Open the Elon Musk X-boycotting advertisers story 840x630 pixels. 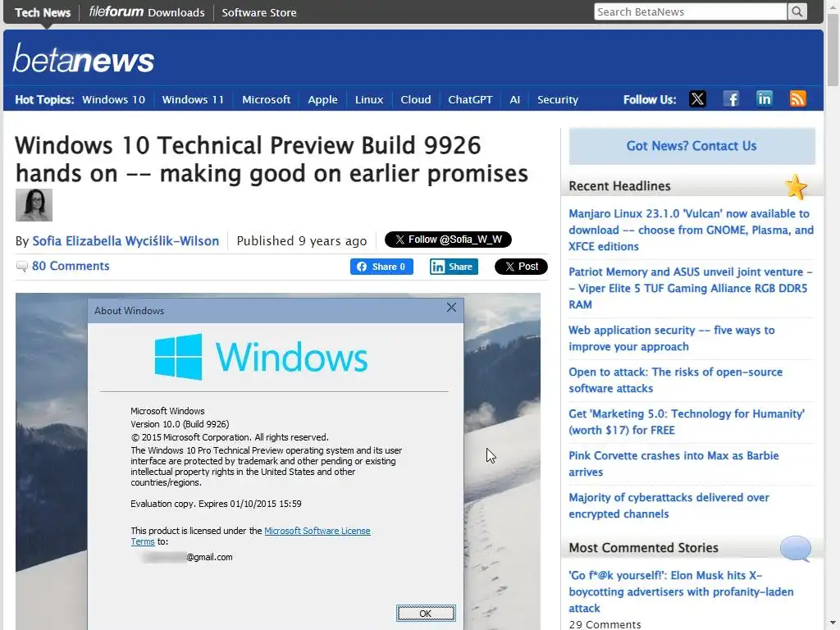click(682, 591)
